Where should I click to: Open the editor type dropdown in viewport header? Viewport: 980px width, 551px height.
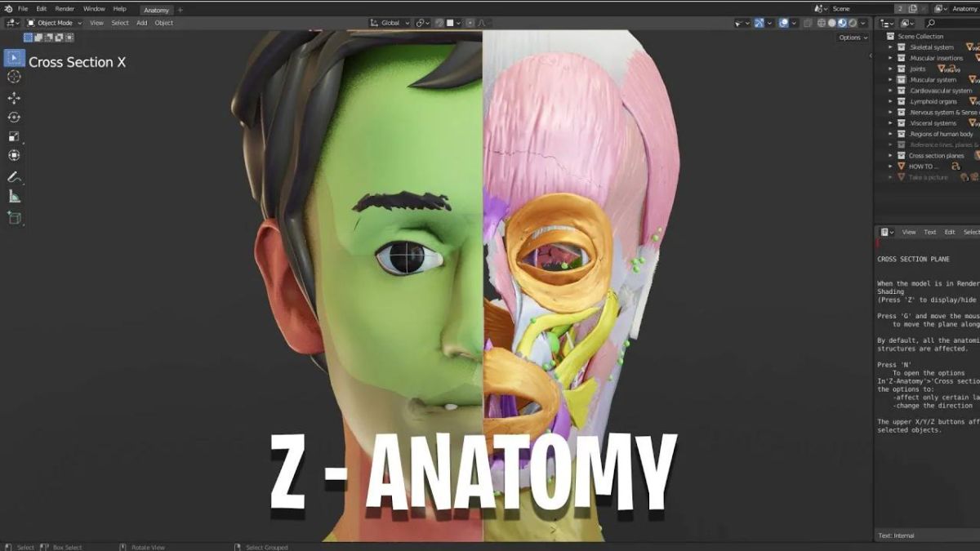coord(12,23)
